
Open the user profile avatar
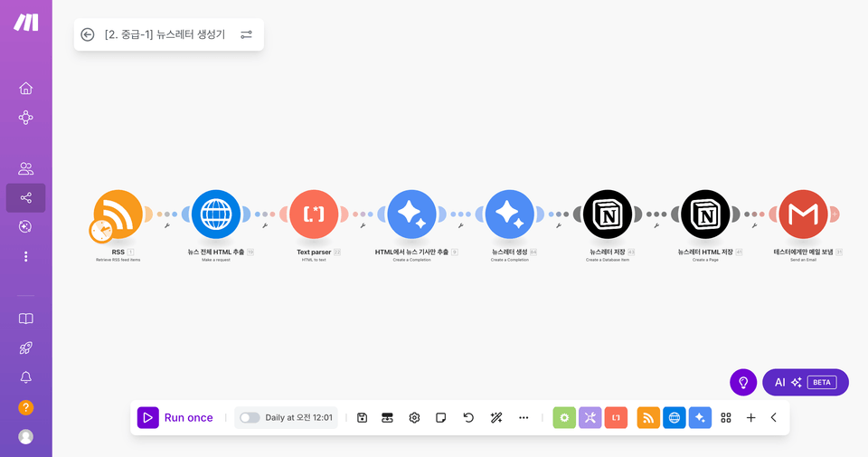pos(25,436)
